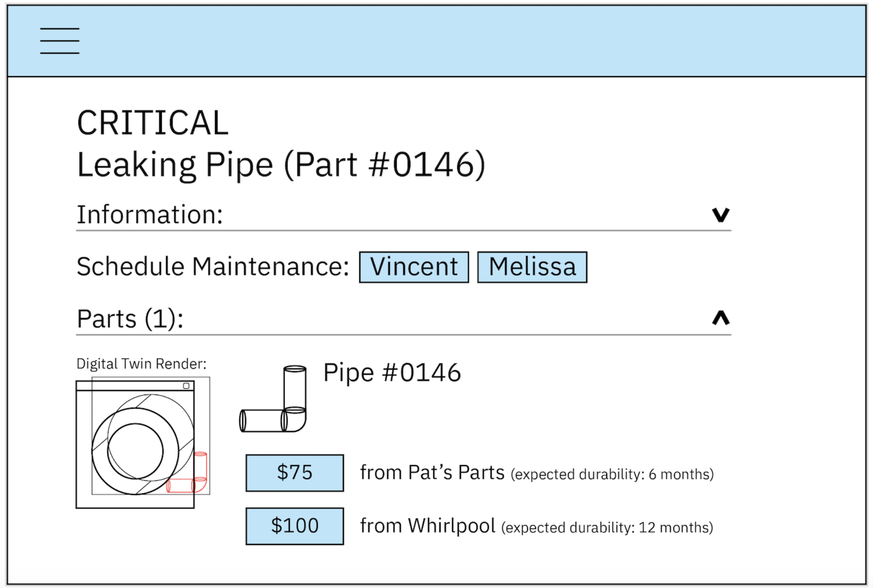Expand the Information section chevron
The width and height of the screenshot is (873, 588).
point(721,215)
